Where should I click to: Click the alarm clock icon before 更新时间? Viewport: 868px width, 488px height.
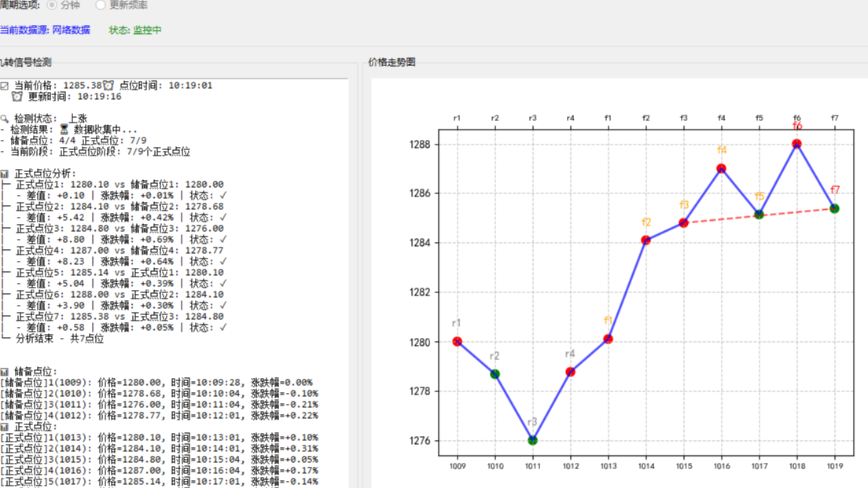pos(17,97)
